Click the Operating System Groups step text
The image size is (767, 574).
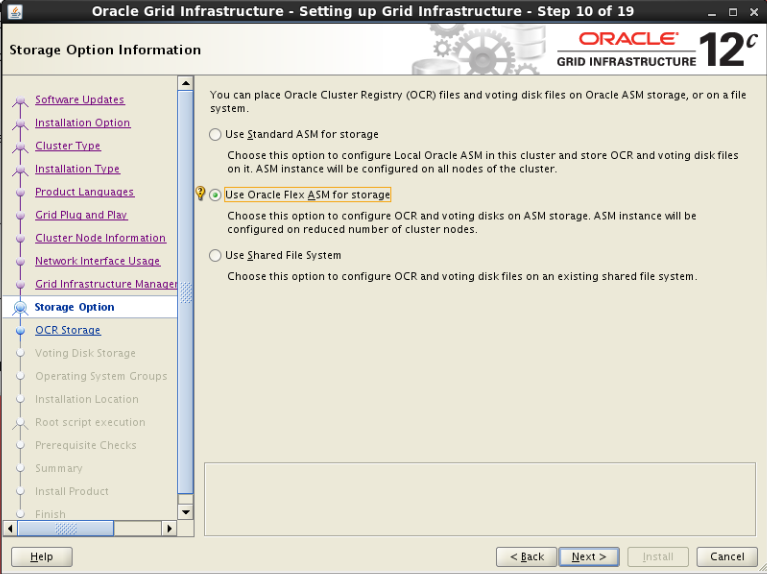(101, 376)
